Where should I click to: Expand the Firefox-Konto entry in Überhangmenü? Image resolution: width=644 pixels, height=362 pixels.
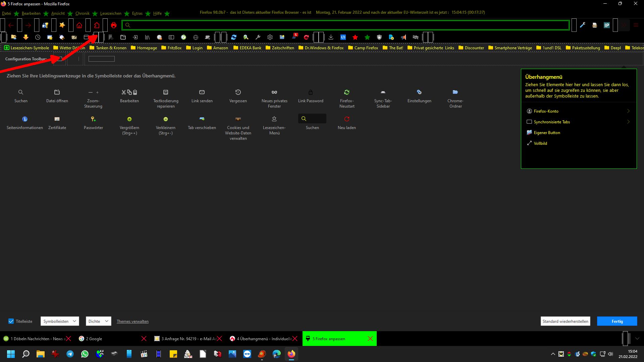click(579, 111)
